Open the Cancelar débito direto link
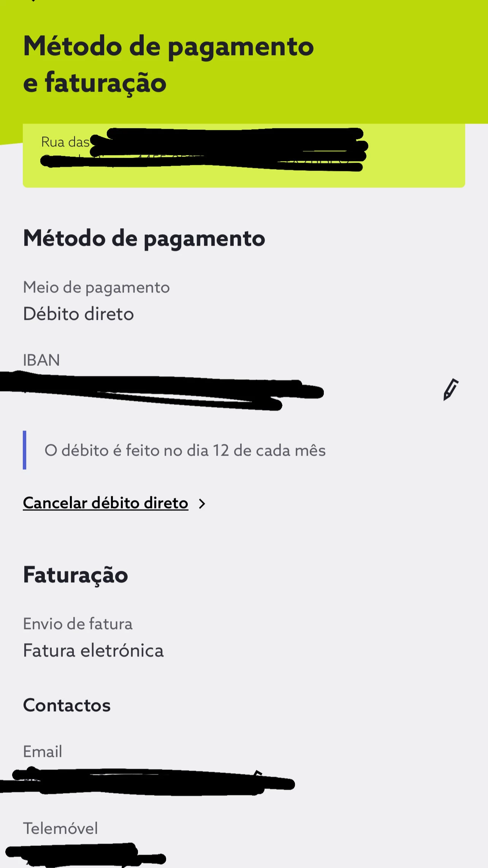The height and width of the screenshot is (868, 488). [x=106, y=503]
